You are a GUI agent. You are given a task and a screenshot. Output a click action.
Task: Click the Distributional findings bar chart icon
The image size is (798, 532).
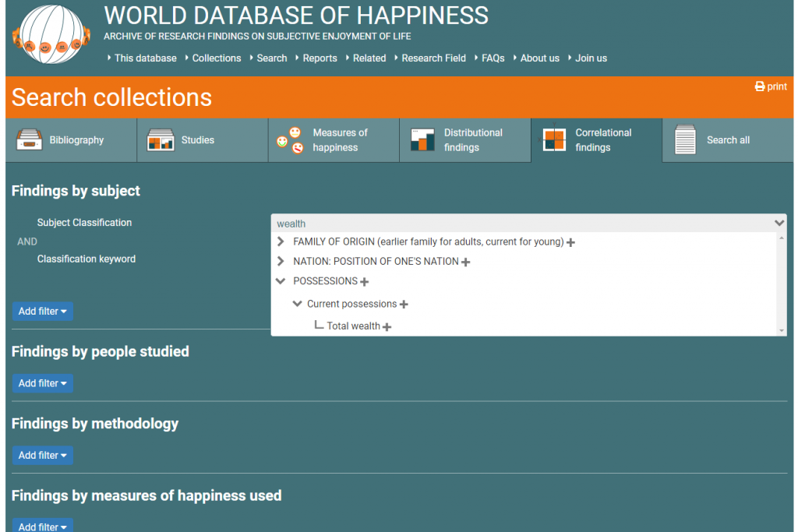point(422,140)
